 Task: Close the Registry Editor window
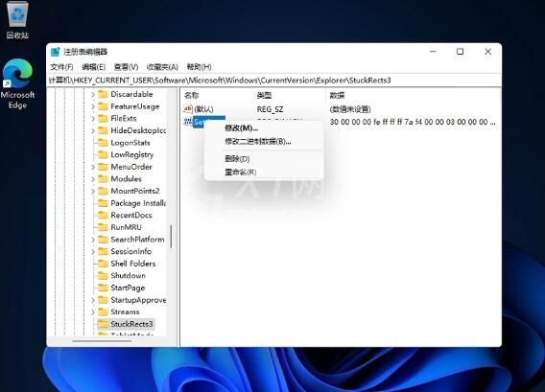(x=488, y=52)
